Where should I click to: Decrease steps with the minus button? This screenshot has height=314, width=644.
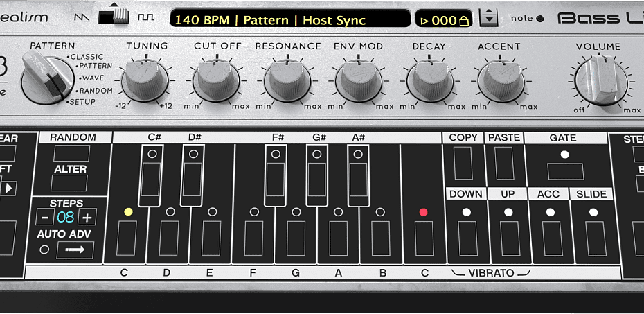[x=44, y=218]
